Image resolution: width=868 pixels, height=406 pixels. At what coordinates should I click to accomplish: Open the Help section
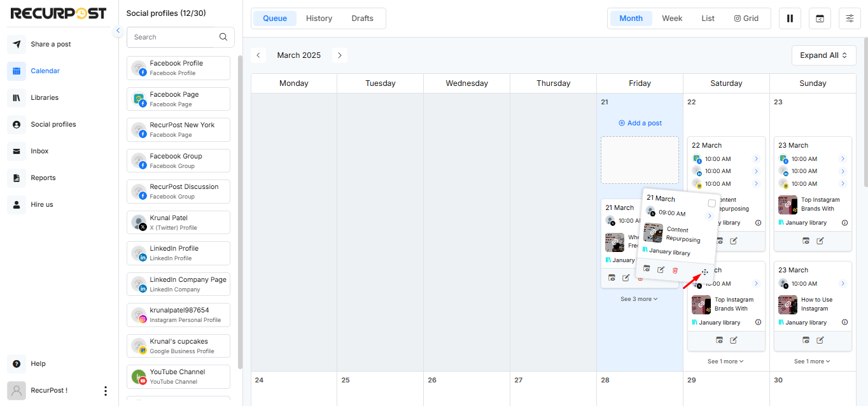[38, 363]
